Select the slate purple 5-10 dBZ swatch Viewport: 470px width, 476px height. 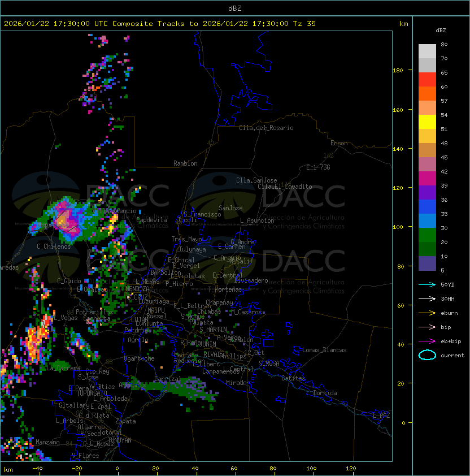click(x=427, y=263)
